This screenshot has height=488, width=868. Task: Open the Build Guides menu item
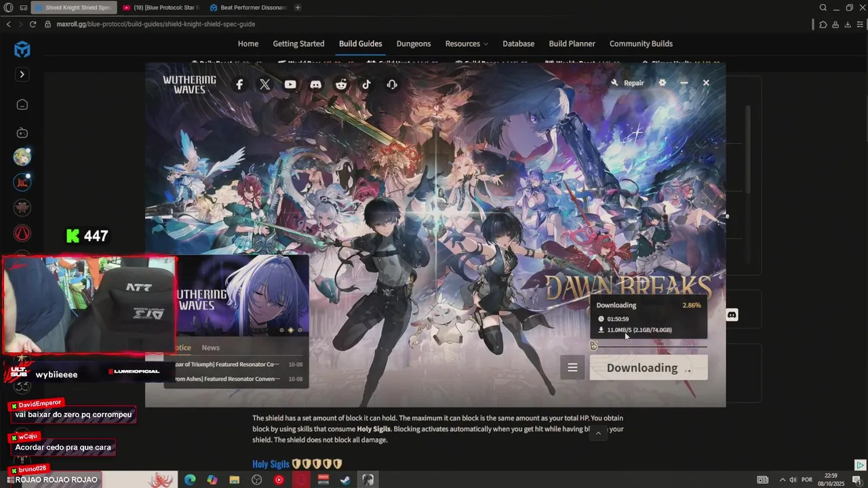[360, 43]
